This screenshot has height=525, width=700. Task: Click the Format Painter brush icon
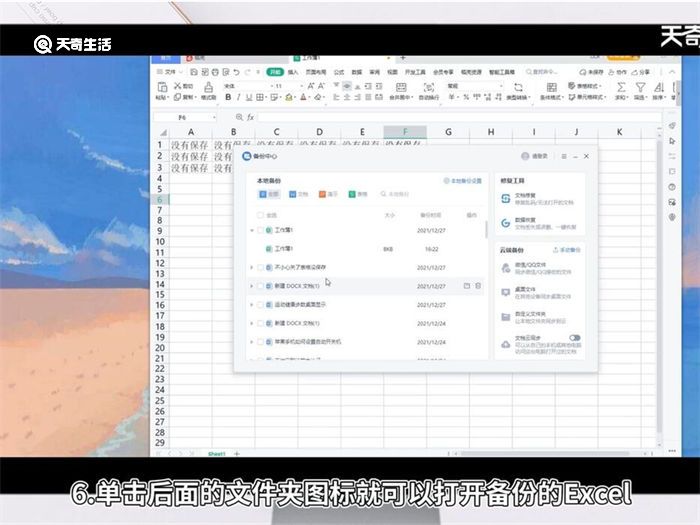[208, 88]
